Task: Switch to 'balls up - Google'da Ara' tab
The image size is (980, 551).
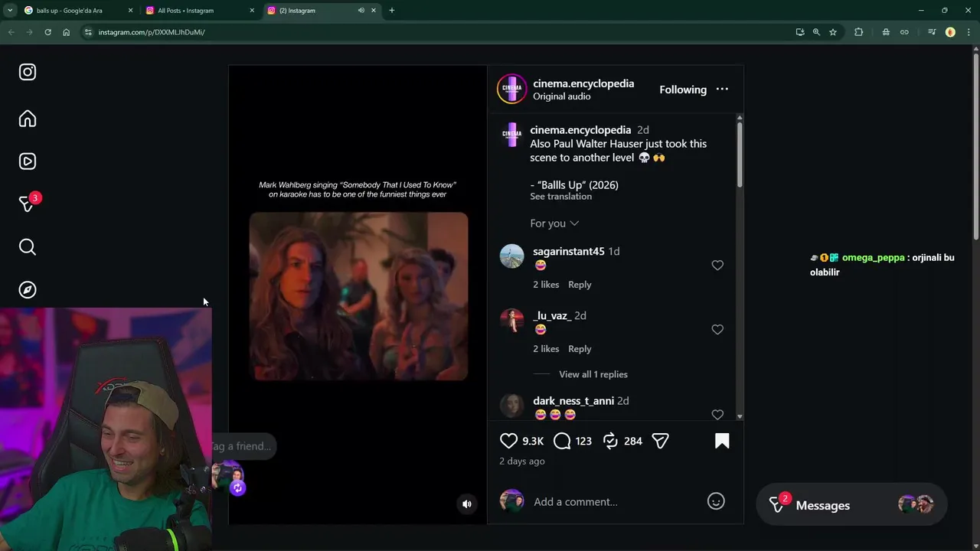Action: pyautogui.click(x=77, y=11)
